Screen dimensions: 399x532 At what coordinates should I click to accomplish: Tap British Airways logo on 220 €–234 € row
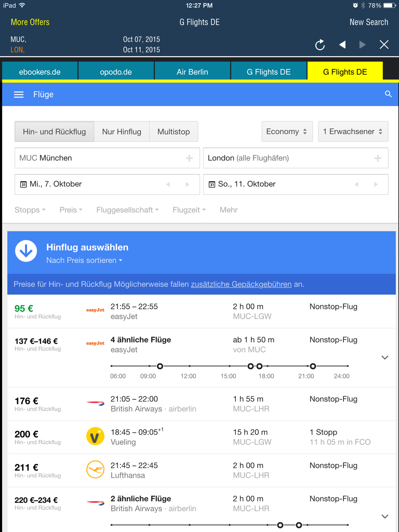pos(95,502)
